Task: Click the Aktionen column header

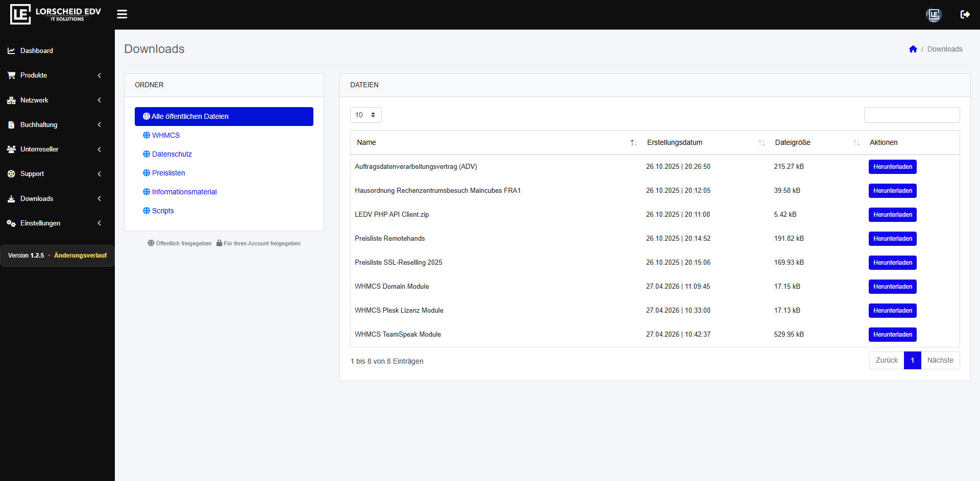Action: 884,143
